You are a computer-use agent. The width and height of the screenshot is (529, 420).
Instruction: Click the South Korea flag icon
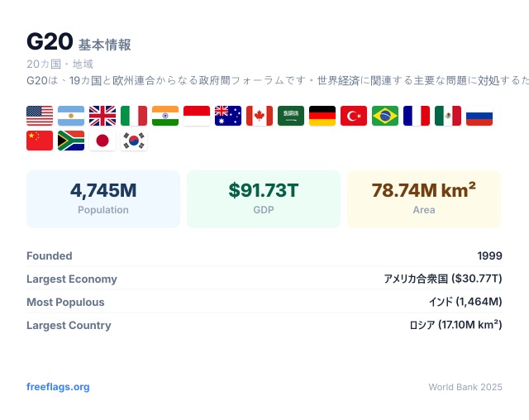[x=134, y=141]
